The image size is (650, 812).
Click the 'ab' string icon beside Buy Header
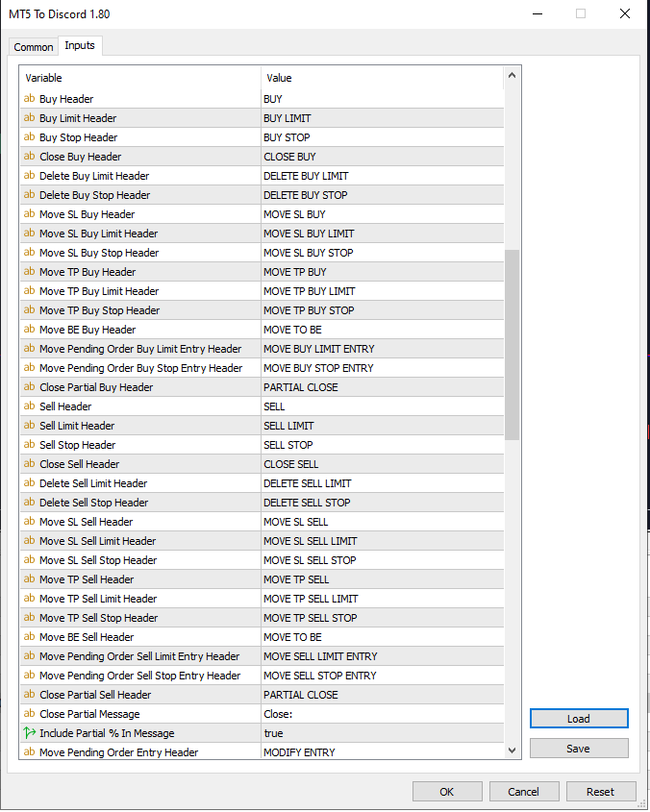pos(30,98)
